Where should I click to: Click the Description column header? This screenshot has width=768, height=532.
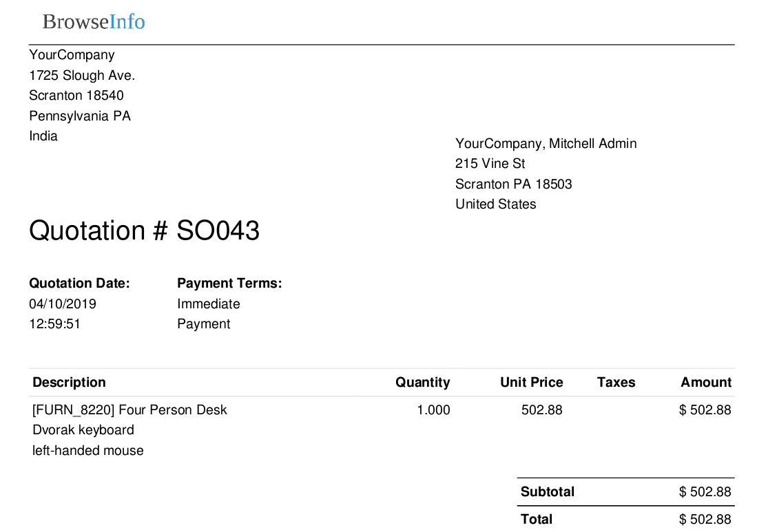click(69, 383)
